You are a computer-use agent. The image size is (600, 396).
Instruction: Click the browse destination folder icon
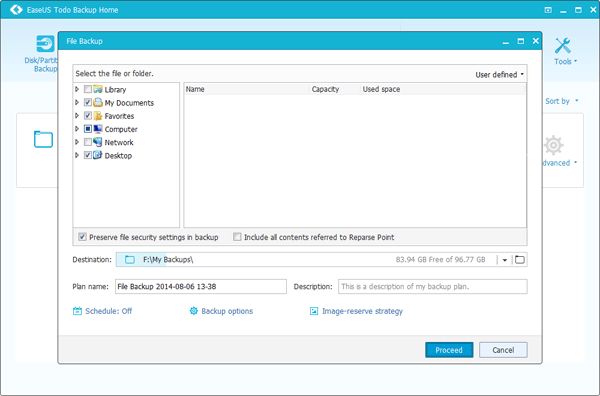point(520,260)
